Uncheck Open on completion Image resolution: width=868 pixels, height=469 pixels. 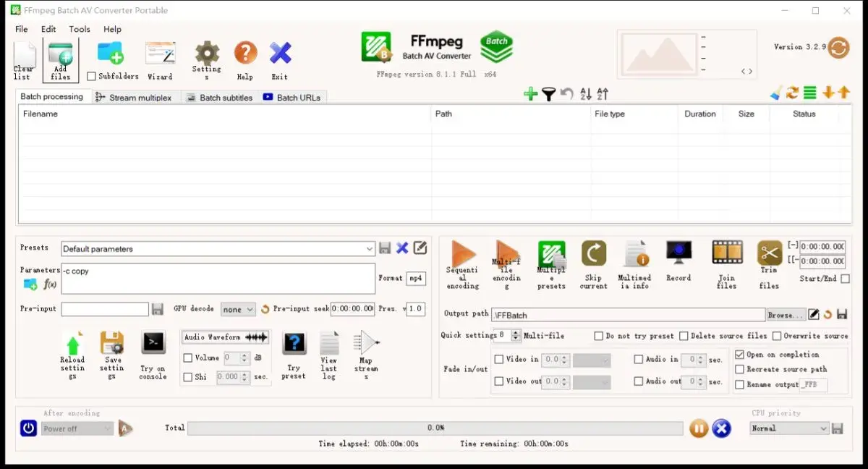coord(739,355)
